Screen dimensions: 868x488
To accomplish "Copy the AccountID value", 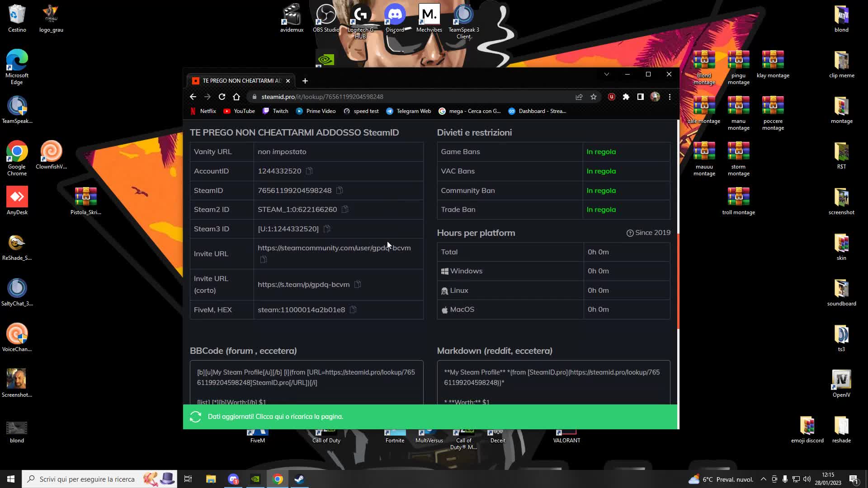I will point(309,171).
